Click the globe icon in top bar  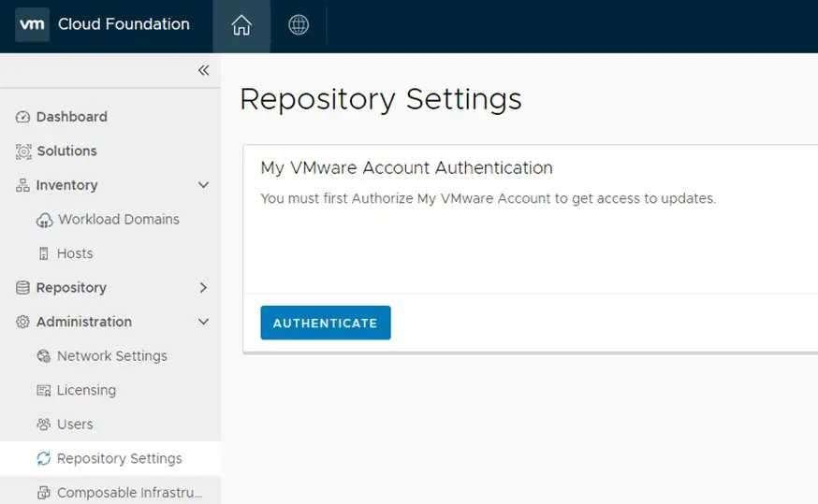tap(299, 24)
